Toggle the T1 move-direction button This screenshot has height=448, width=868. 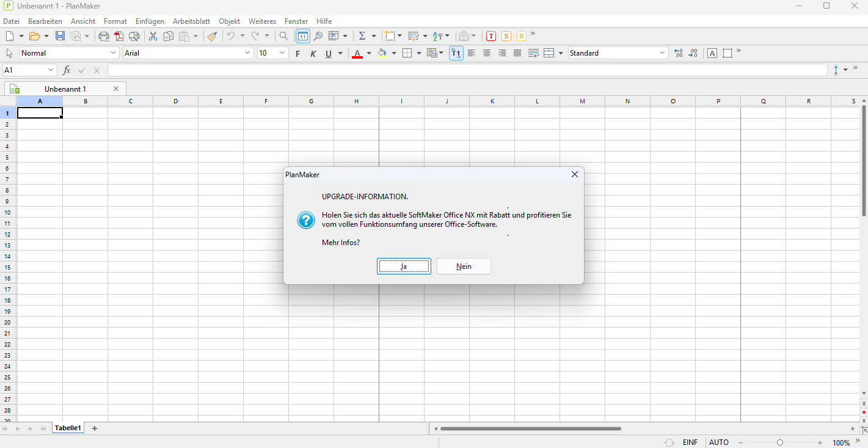click(x=456, y=53)
